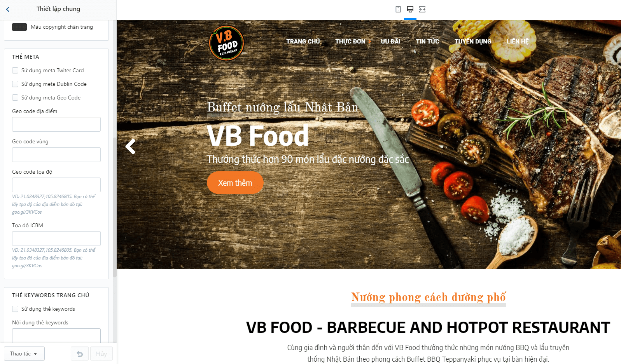Toggle Sử dụng thẻ keywords checkbox

point(15,309)
